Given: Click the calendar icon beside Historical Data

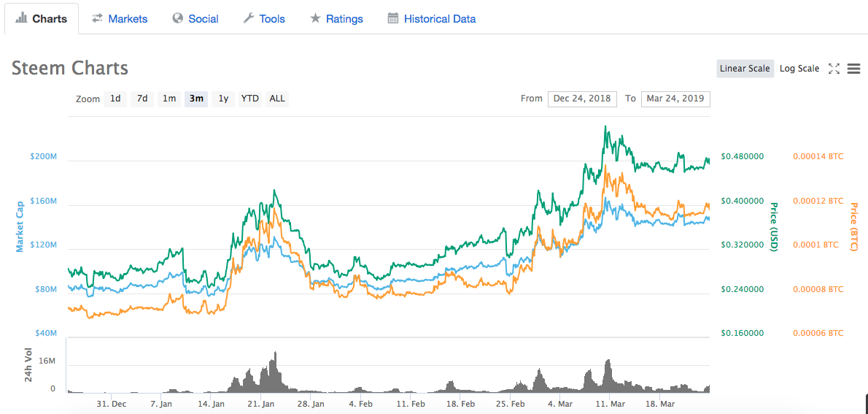Looking at the screenshot, I should point(393,18).
